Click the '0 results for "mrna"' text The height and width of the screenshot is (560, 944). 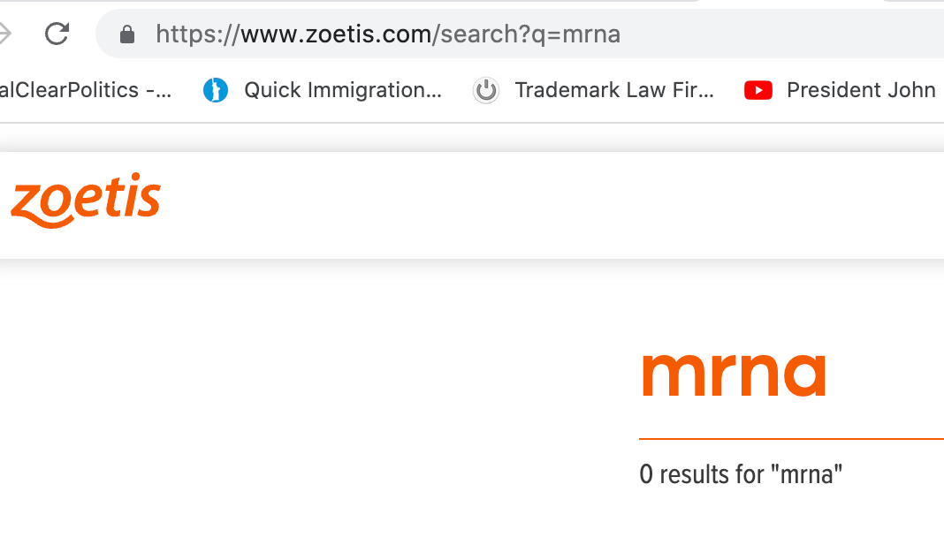coord(741,474)
